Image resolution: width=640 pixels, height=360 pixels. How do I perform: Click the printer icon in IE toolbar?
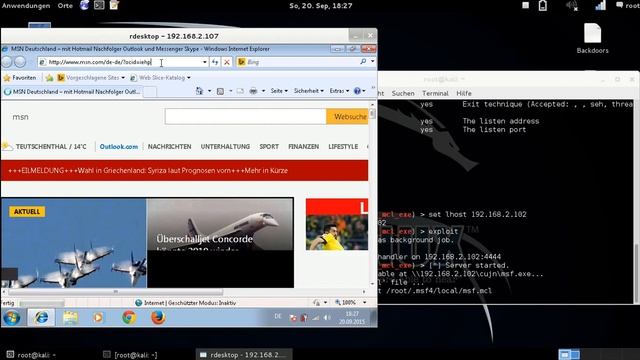point(253,91)
